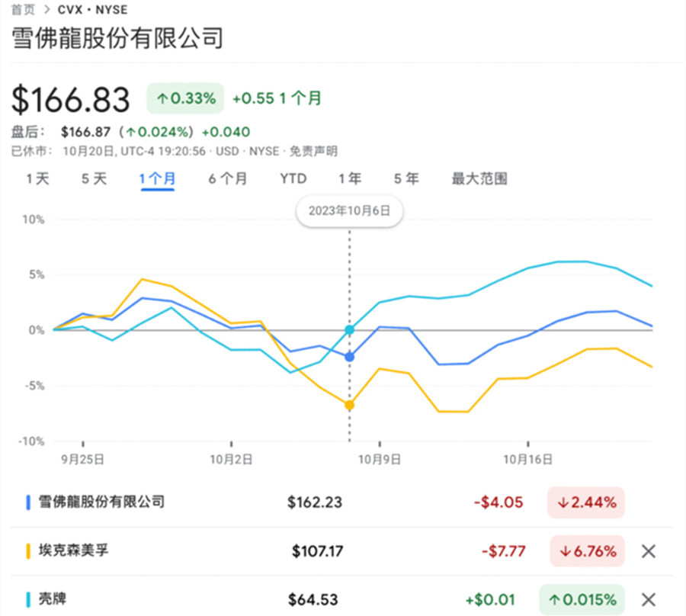
Task: Remove 壳牌 comparison with X icon
Action: pyautogui.click(x=649, y=599)
